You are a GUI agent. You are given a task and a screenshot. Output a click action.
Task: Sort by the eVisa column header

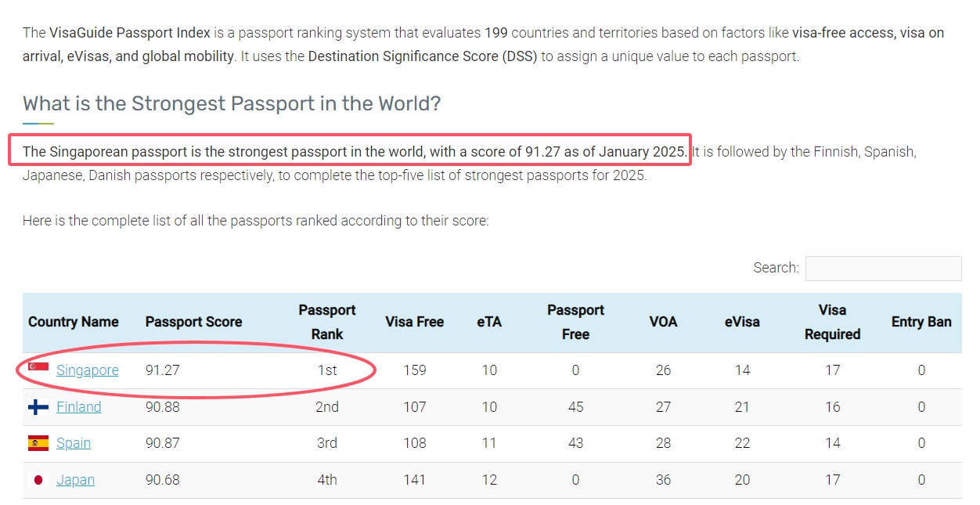[742, 322]
